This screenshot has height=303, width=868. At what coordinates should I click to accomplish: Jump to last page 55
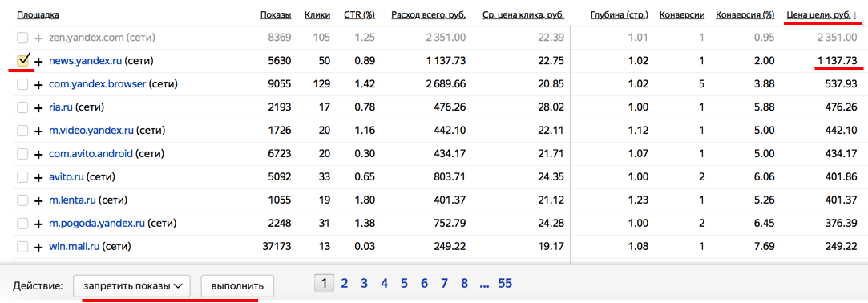coord(505,285)
